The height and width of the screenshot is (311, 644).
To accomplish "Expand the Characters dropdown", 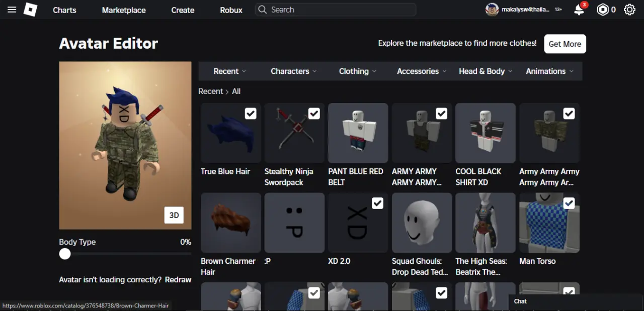I will click(294, 71).
